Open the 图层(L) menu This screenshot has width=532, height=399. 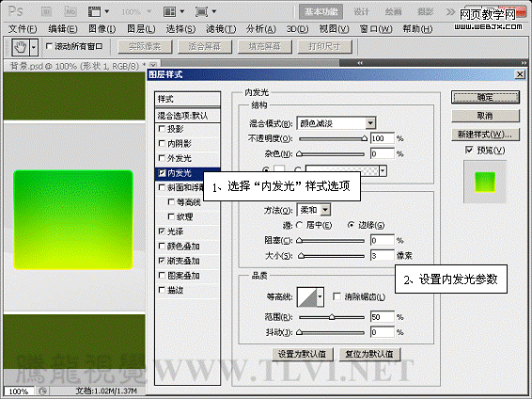point(141,29)
